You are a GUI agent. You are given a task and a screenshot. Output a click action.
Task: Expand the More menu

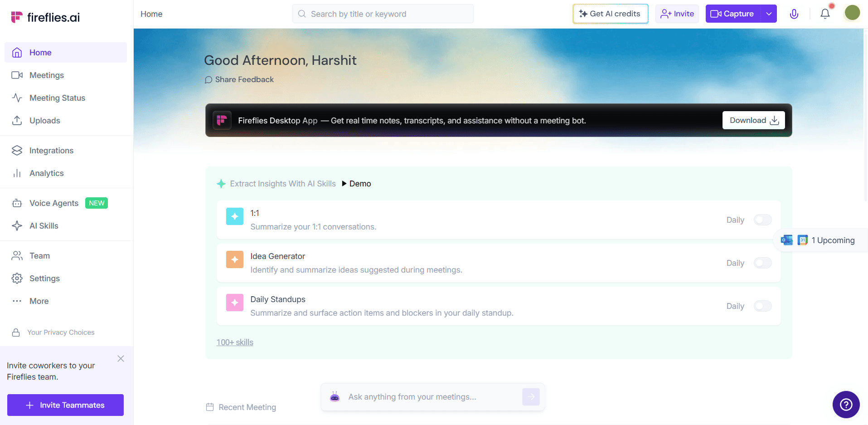[x=66, y=301]
